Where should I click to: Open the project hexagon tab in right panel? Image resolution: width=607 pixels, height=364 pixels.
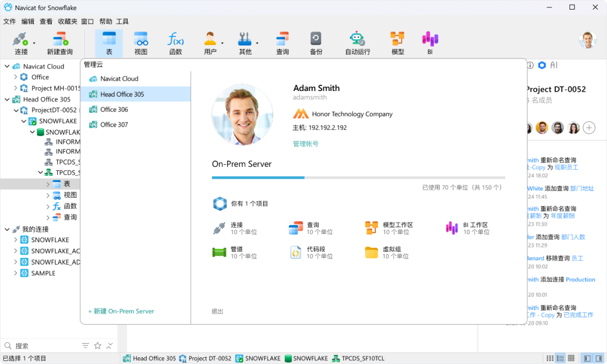[542, 65]
